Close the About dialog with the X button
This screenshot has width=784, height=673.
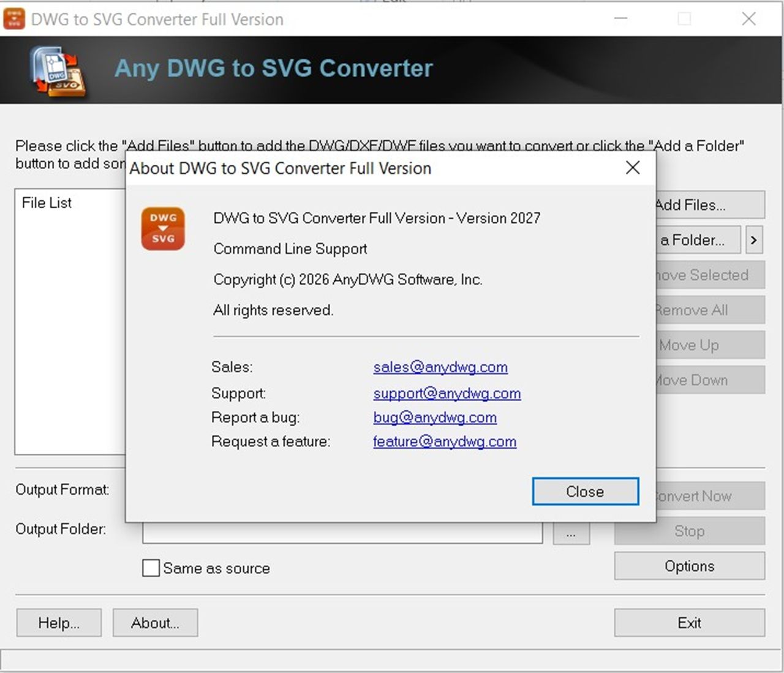[633, 168]
